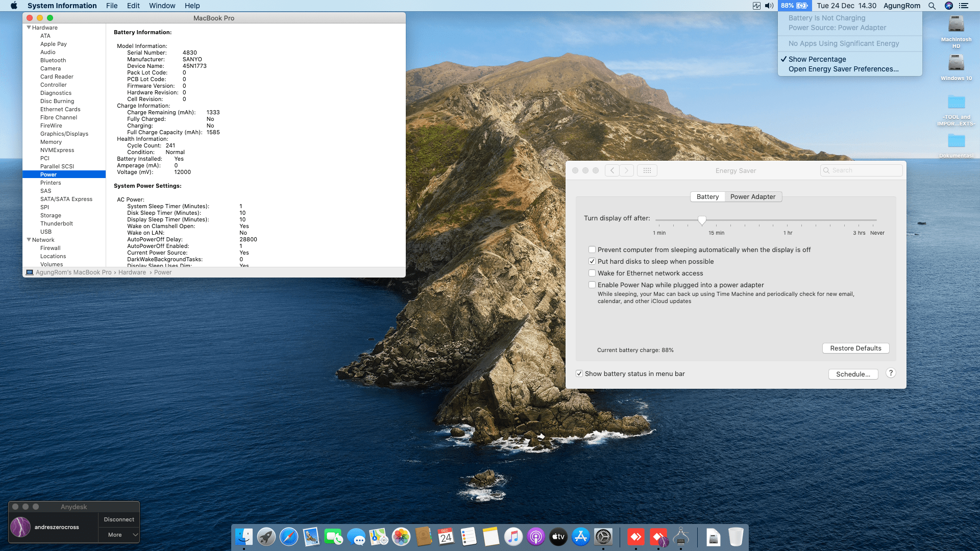Uncheck Put hard disks to sleep option

[x=592, y=261]
